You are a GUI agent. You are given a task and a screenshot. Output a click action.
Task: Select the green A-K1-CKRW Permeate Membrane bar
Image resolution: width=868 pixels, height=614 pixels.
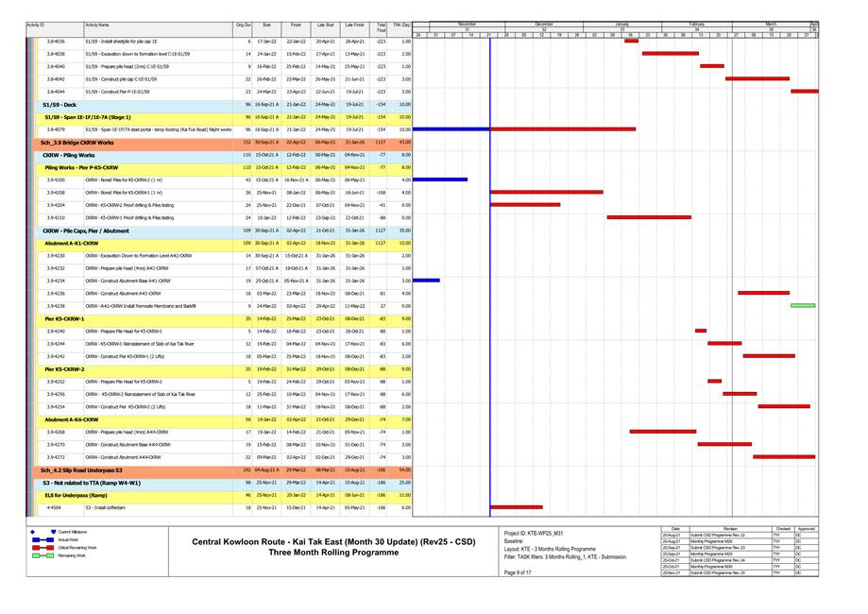[x=802, y=306]
